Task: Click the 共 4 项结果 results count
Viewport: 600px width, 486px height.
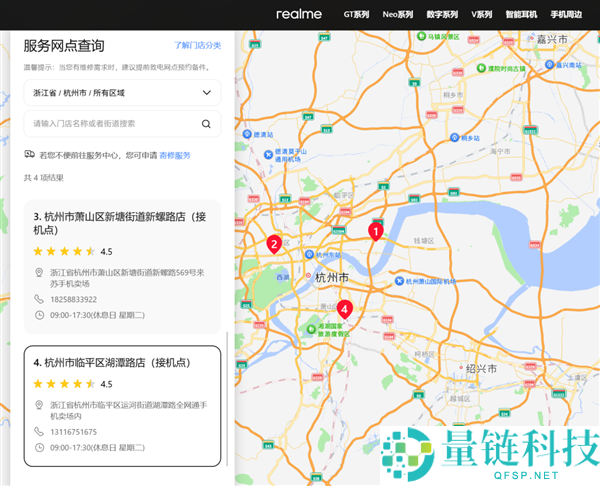Action: pos(44,178)
